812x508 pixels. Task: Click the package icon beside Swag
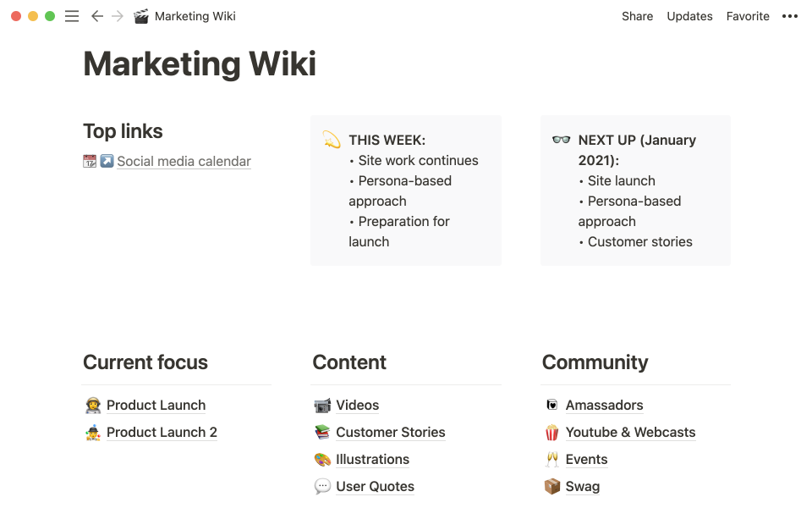[551, 487]
